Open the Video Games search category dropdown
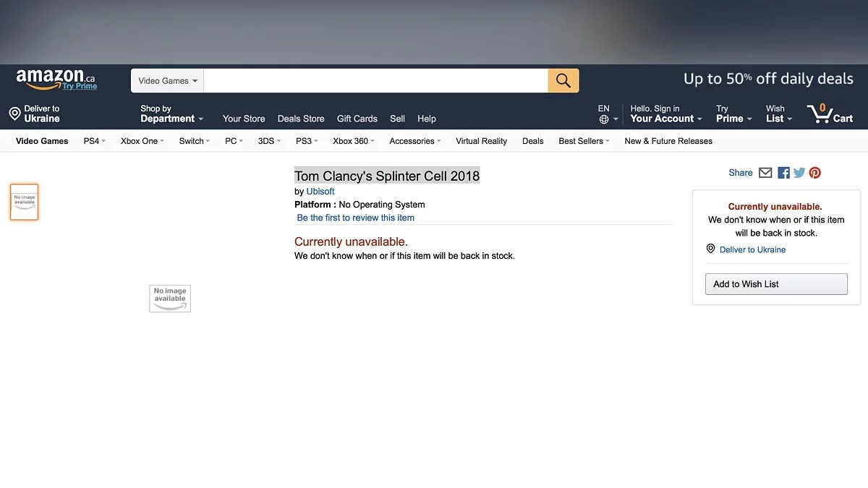The width and height of the screenshot is (868, 488). coord(168,81)
